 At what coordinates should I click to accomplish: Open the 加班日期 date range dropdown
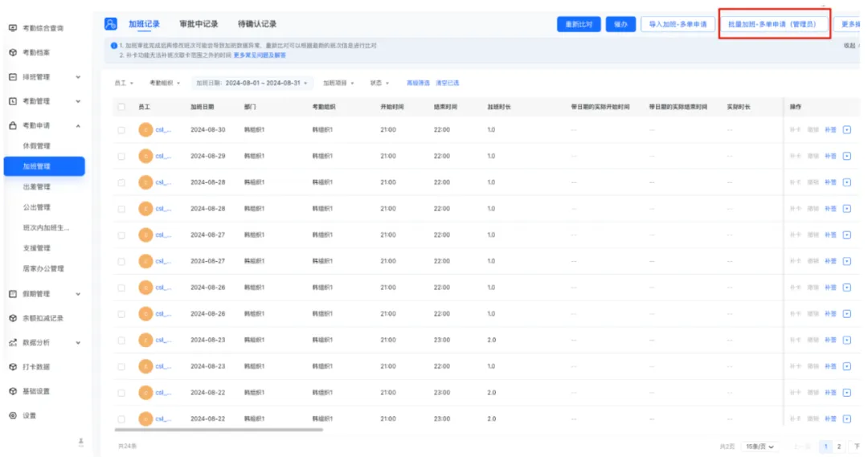[x=252, y=83]
